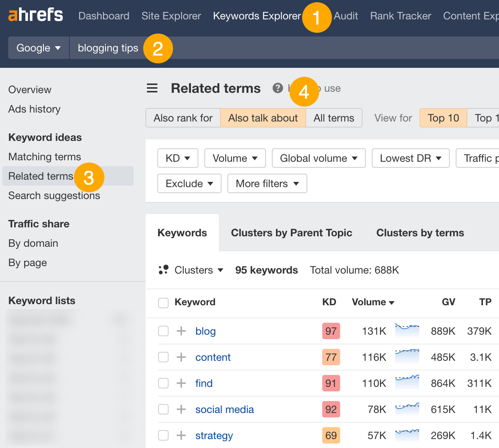Click the Ahrefs logo
The height and width of the screenshot is (448, 499).
[35, 15]
